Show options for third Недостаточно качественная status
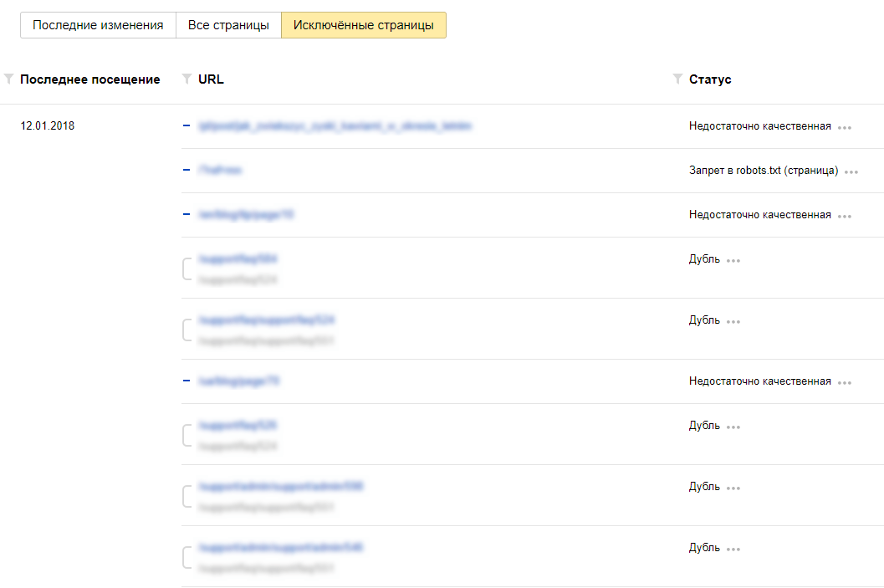The width and height of the screenshot is (884, 588). point(845,382)
